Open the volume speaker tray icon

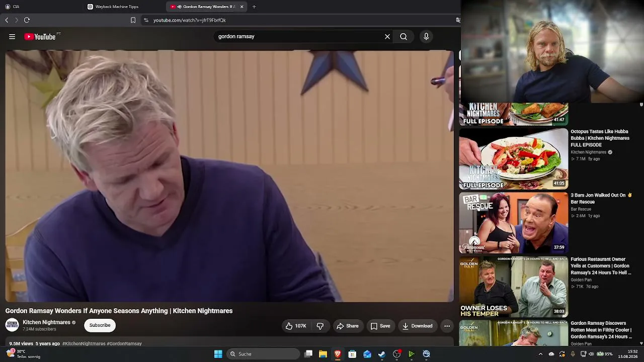click(591, 354)
